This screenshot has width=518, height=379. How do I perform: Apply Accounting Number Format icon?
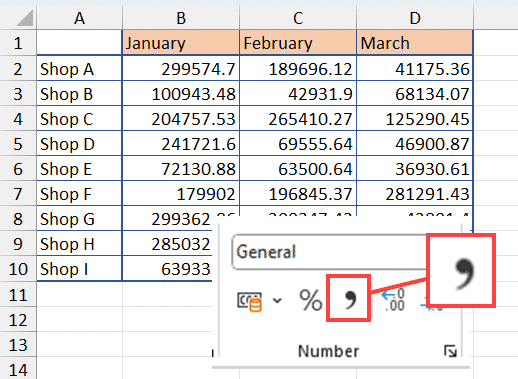point(249,301)
